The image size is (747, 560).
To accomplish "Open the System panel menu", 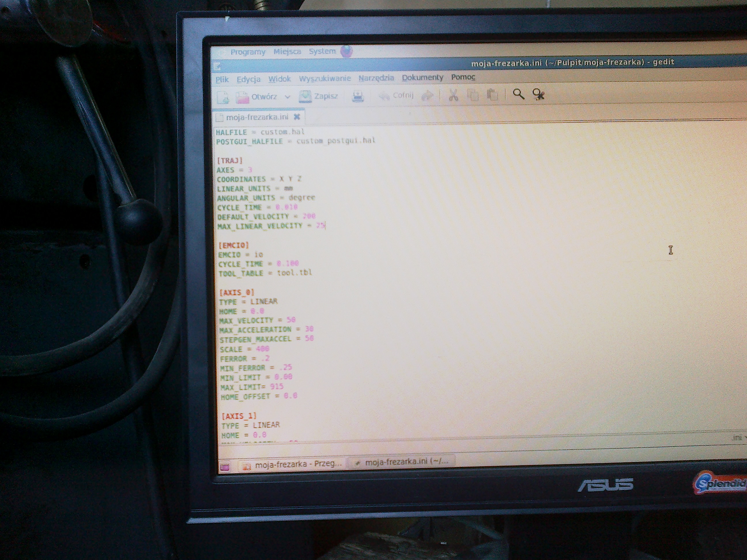I will pyautogui.click(x=322, y=51).
